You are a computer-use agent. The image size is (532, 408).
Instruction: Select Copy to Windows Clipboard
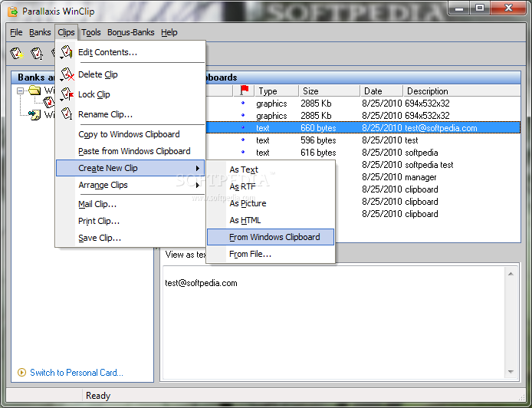coord(130,134)
